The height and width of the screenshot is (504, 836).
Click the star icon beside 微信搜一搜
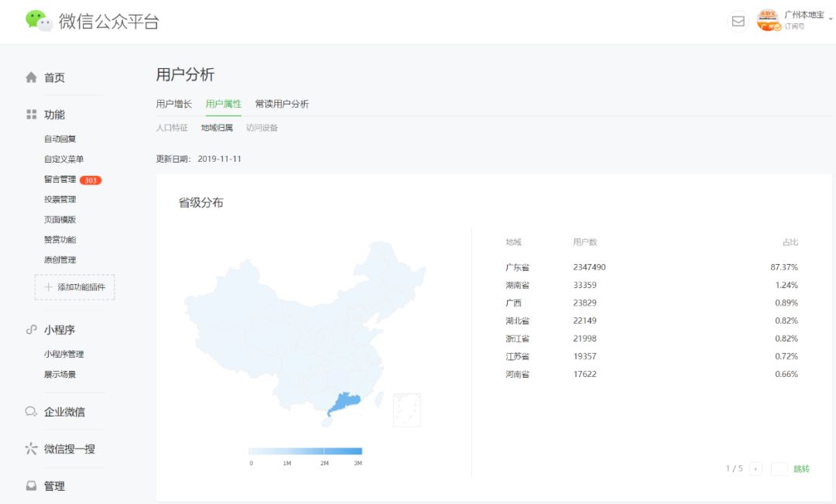click(x=32, y=449)
